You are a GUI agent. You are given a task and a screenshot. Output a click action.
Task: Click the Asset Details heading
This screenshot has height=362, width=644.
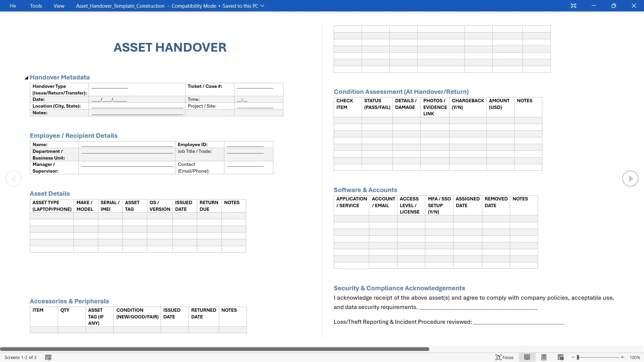(x=50, y=194)
